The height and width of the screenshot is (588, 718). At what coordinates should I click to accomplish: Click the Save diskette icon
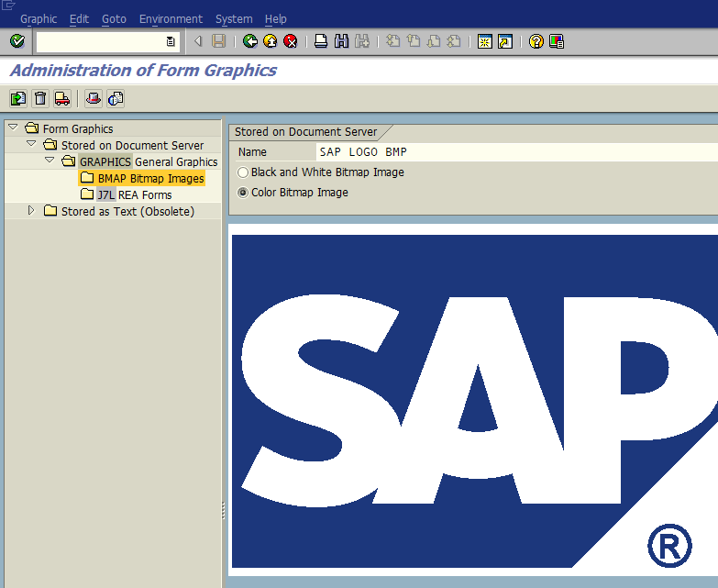[219, 41]
